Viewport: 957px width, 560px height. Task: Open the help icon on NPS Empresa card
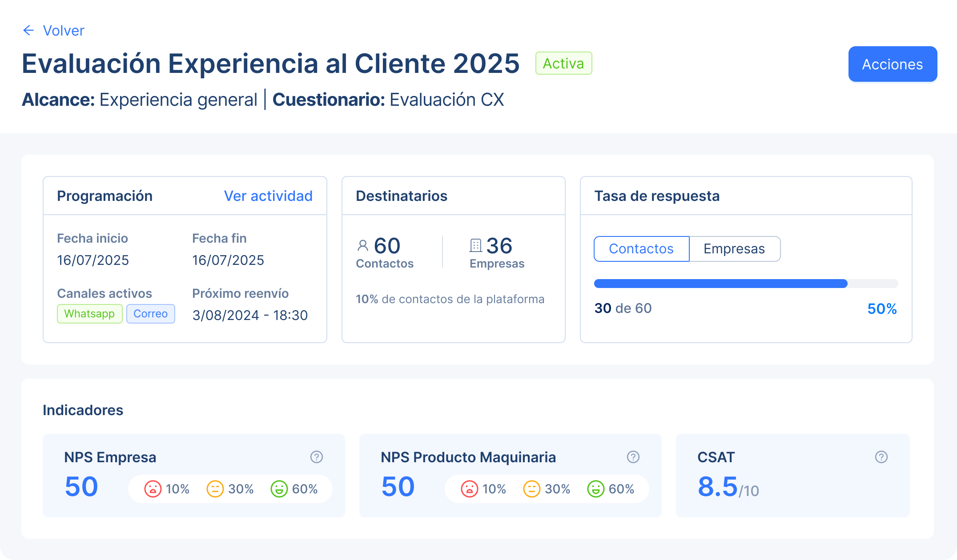click(x=317, y=457)
